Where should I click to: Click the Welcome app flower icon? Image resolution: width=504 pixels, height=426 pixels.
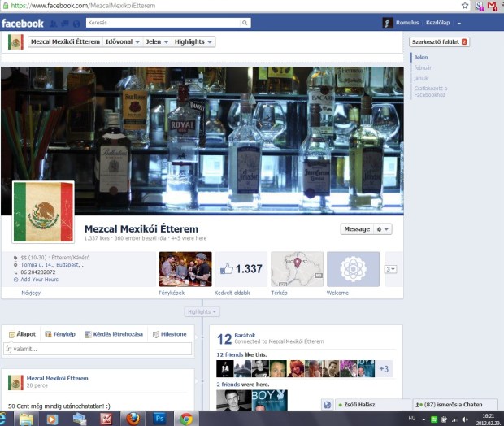[x=353, y=268]
